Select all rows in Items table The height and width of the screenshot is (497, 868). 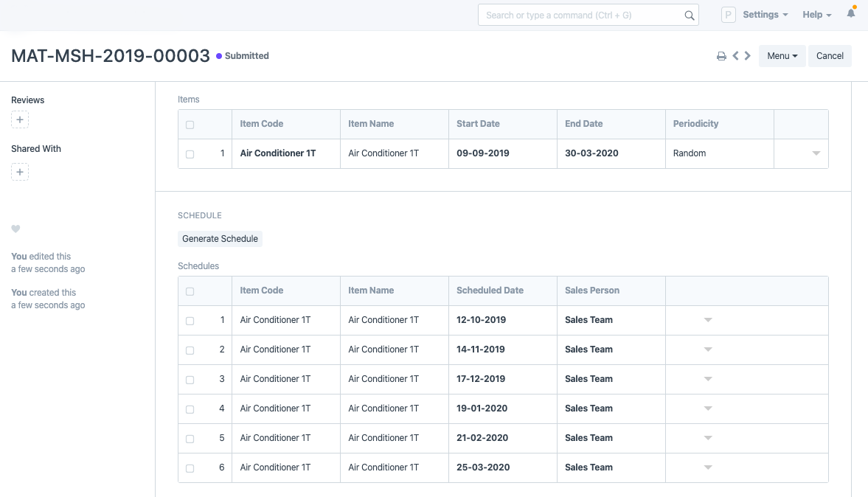(x=190, y=125)
